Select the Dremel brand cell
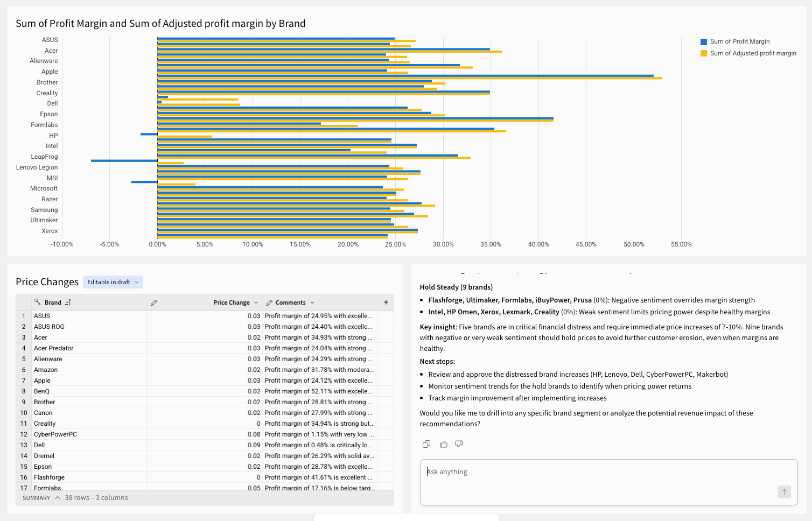 tap(89, 456)
